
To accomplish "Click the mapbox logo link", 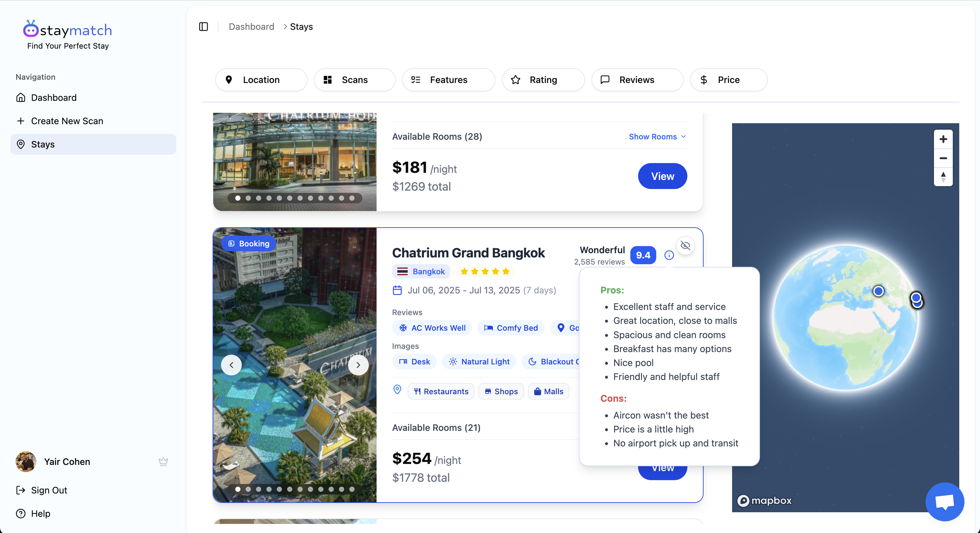I will pos(764,500).
